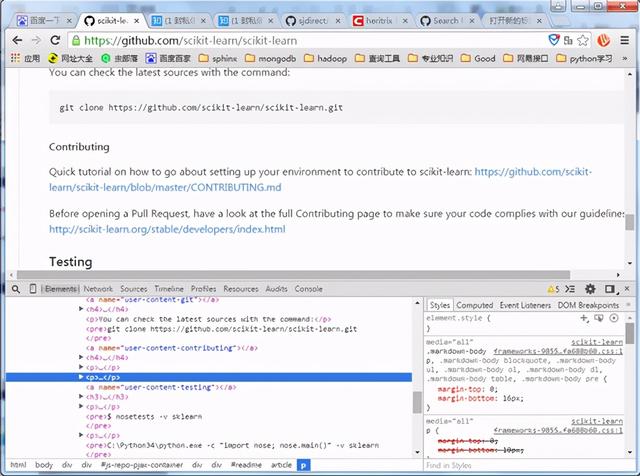The height and width of the screenshot is (476, 640).
Task: Open the python学习 bookmark folder
Action: 584,58
